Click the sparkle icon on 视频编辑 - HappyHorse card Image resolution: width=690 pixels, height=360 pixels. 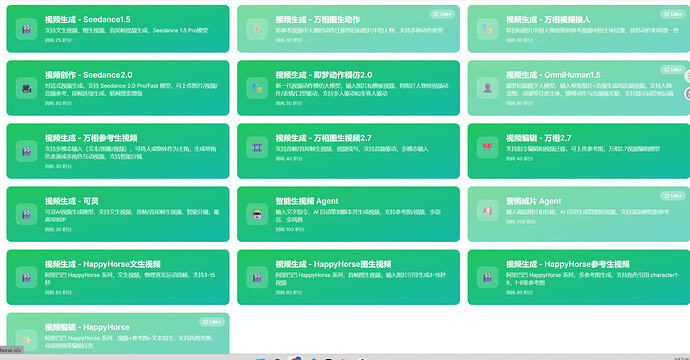pos(26,340)
